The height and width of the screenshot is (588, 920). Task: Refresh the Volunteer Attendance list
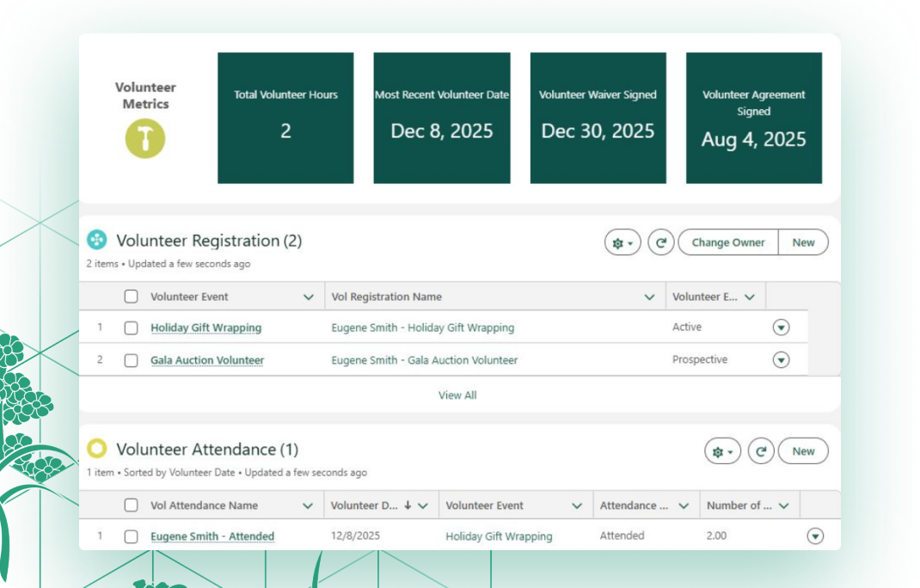pyautogui.click(x=761, y=451)
